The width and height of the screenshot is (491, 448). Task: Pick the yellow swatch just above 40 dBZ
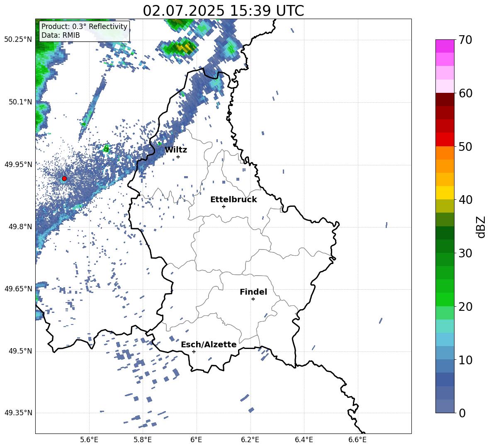coord(445,193)
